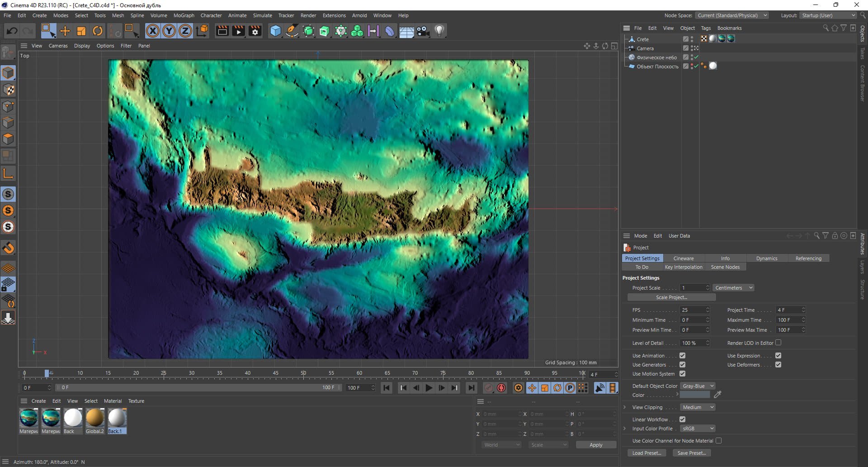Open the Node Space dropdown
This screenshot has height=467, width=868.
coord(732,15)
